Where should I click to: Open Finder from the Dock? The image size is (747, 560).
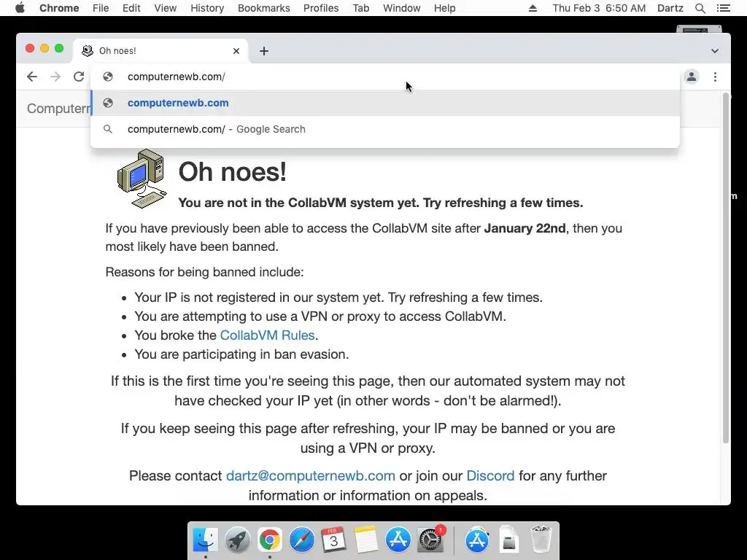coord(205,540)
